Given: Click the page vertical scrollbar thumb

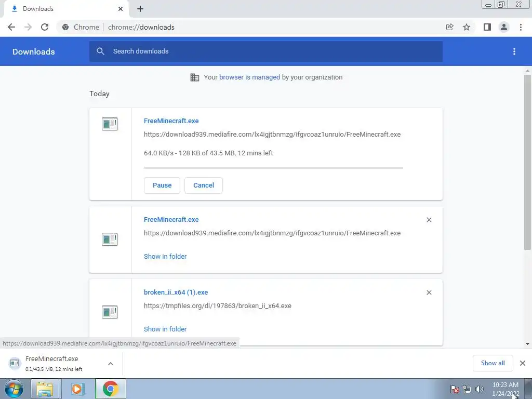Looking at the screenshot, I should (x=527, y=162).
